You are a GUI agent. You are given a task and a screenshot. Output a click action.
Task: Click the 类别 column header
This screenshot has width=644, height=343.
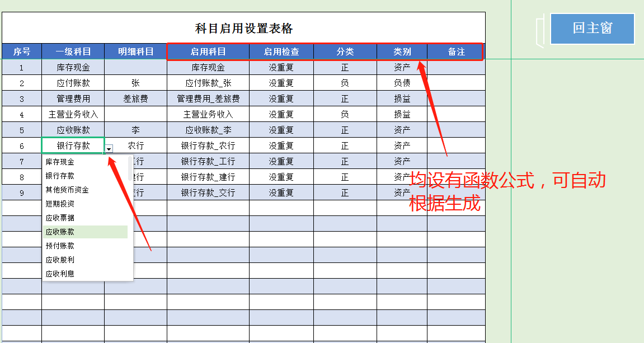[401, 51]
